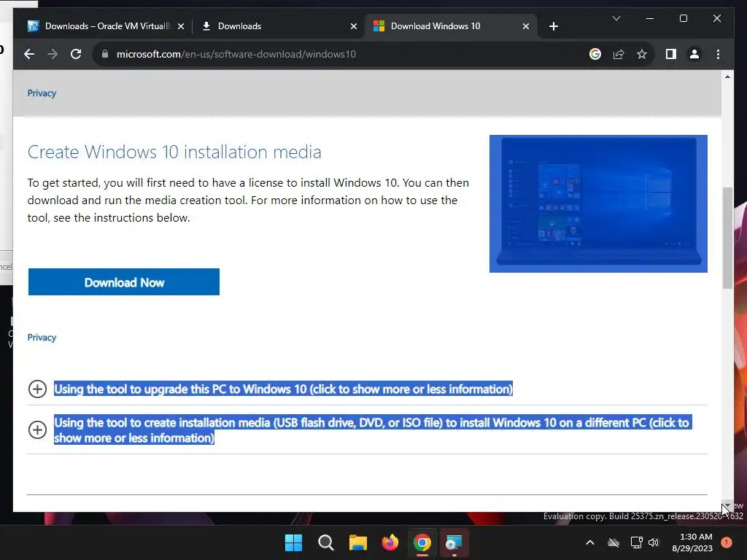The image size is (747, 560).
Task: Minimize the Chrome window
Action: (x=650, y=18)
